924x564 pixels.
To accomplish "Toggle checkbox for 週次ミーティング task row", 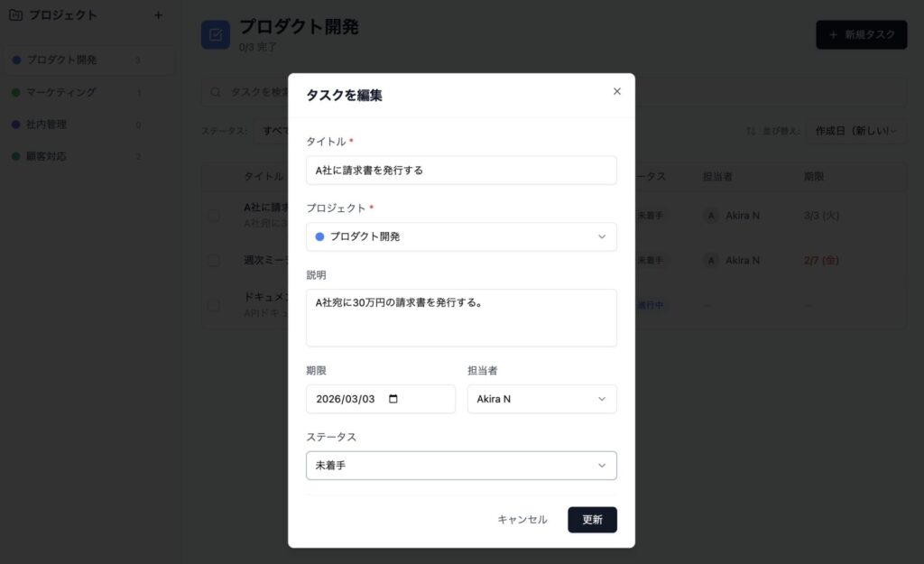I will [x=214, y=261].
